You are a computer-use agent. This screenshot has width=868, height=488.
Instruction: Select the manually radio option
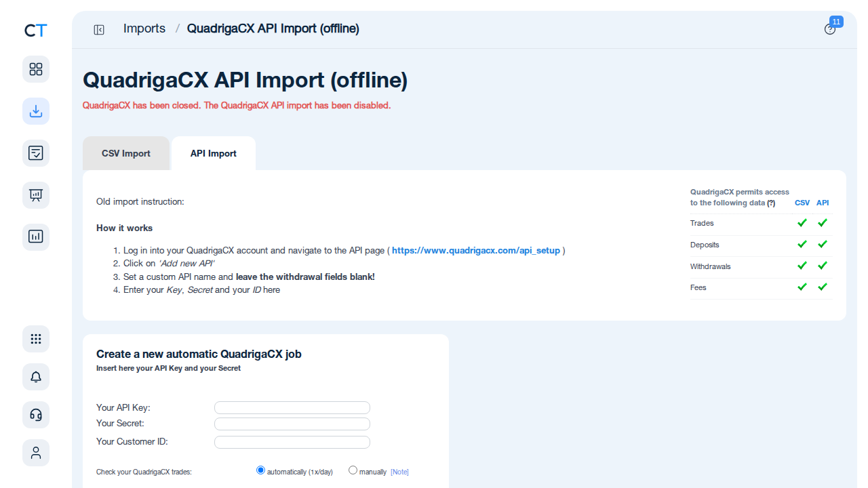pyautogui.click(x=353, y=470)
